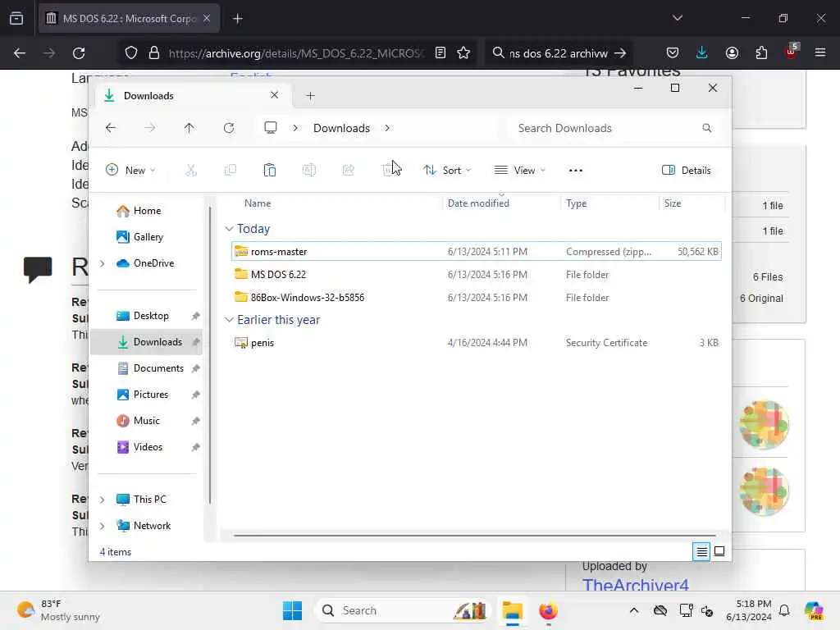Go back in File Explorer
The width and height of the screenshot is (840, 630).
[x=111, y=128]
